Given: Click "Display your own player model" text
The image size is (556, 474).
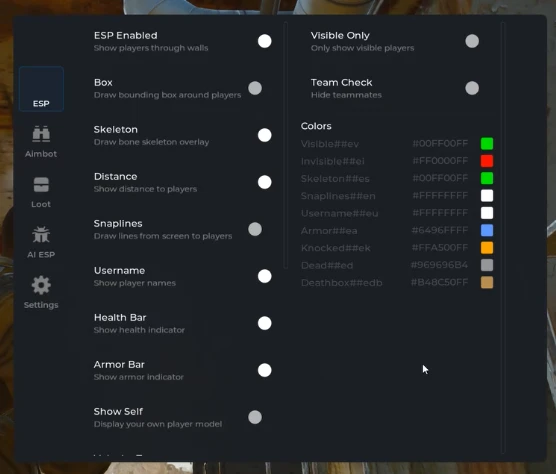Looking at the screenshot, I should (x=158, y=424).
